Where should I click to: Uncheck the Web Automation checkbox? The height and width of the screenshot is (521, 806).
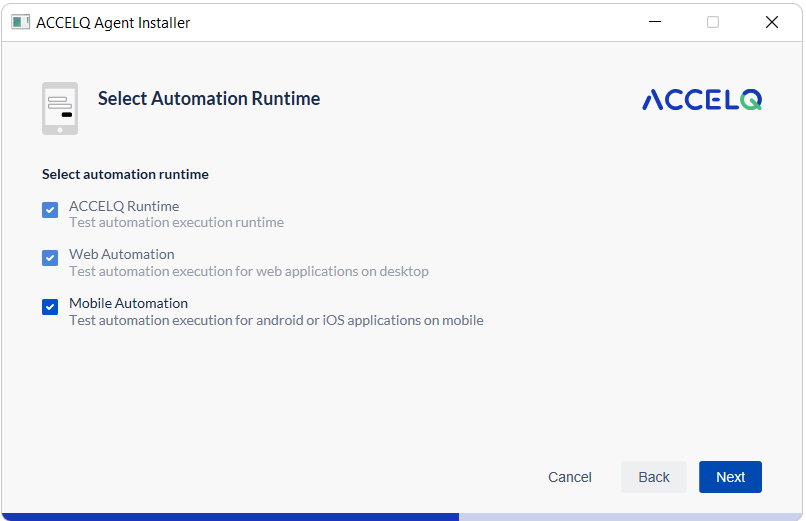click(50, 258)
